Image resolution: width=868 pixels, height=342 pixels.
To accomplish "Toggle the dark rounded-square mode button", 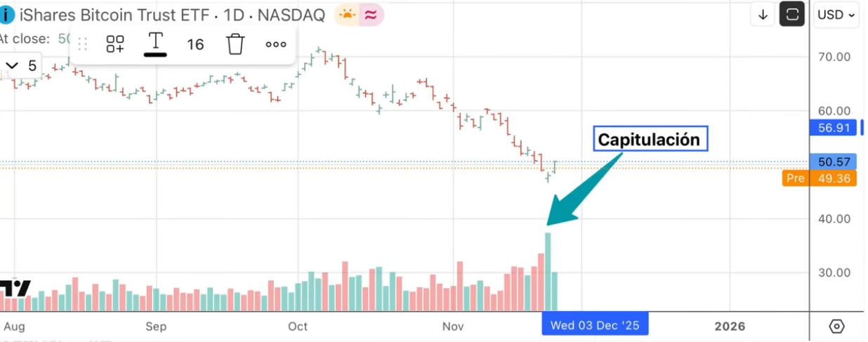I will (792, 15).
